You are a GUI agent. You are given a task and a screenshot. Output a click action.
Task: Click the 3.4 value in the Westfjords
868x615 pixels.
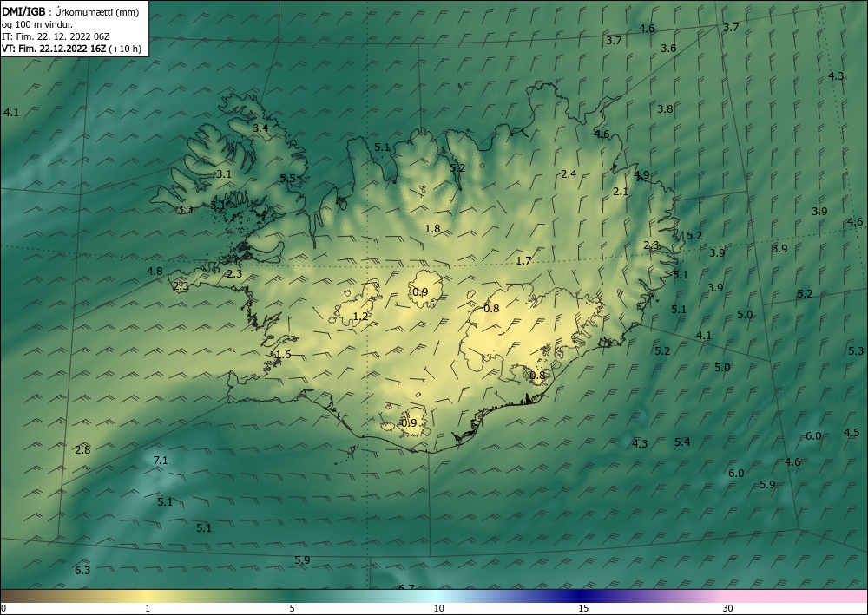(x=260, y=128)
